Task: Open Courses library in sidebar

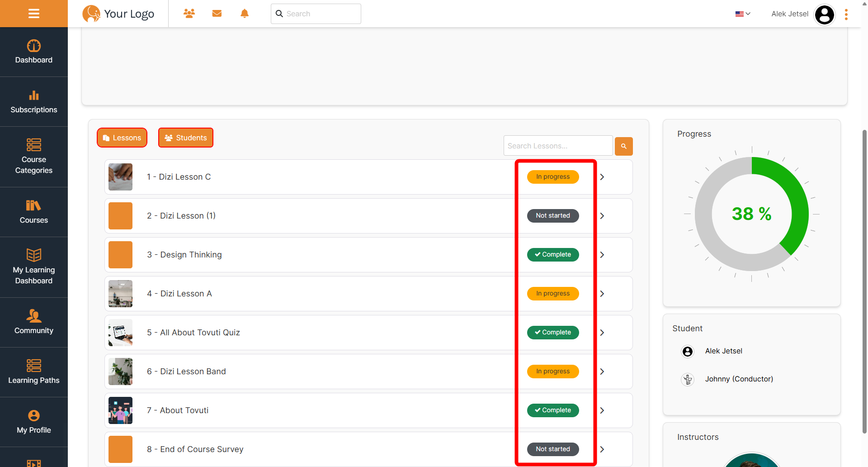Action: [34, 212]
